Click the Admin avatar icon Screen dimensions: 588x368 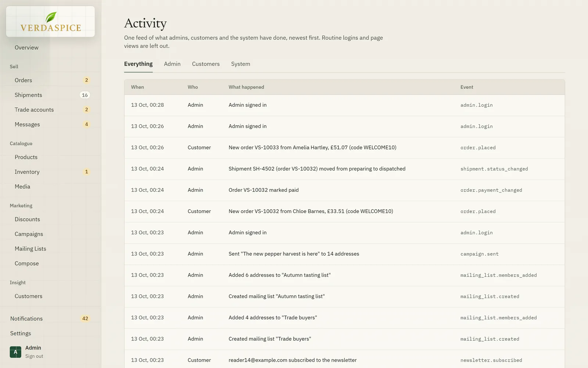click(15, 352)
